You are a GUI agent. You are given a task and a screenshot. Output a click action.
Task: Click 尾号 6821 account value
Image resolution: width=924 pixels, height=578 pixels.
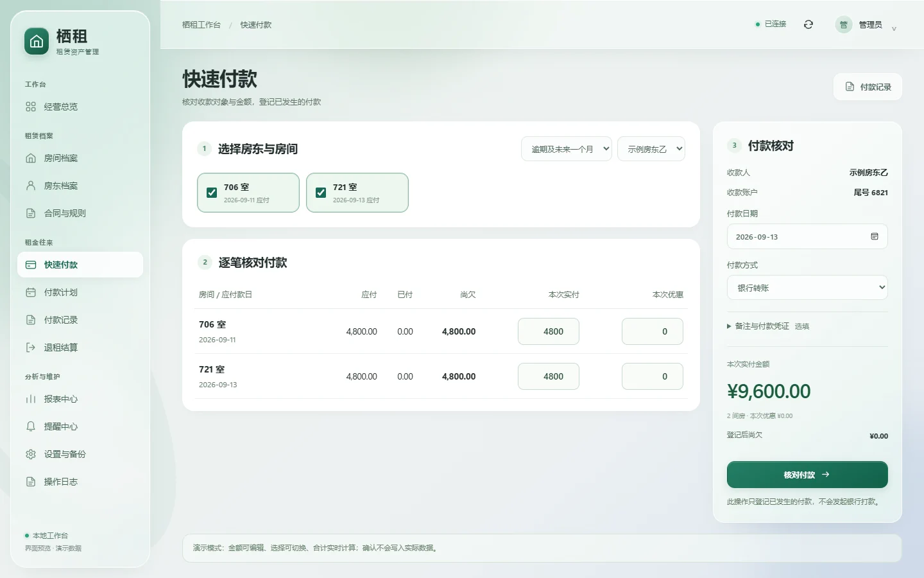[871, 193]
